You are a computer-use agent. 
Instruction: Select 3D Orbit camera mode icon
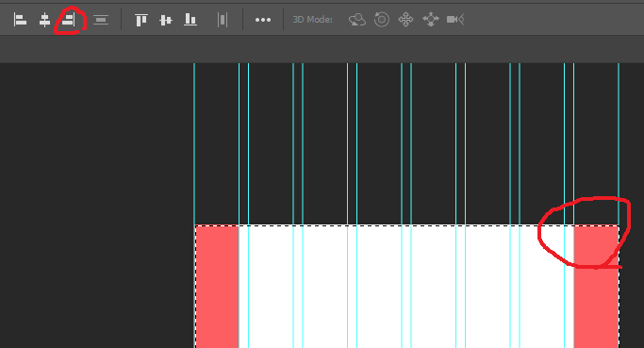pyautogui.click(x=357, y=19)
